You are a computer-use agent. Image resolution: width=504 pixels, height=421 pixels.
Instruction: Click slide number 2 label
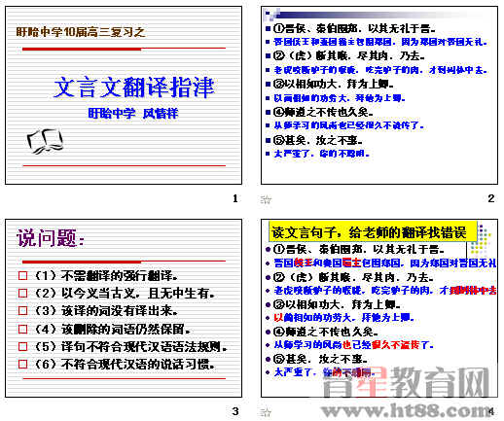click(x=491, y=198)
